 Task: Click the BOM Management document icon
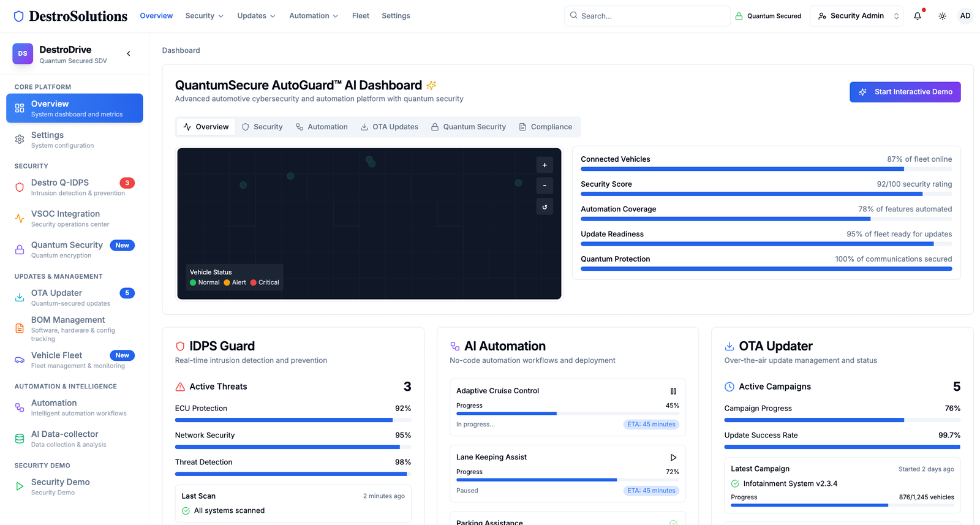20,329
